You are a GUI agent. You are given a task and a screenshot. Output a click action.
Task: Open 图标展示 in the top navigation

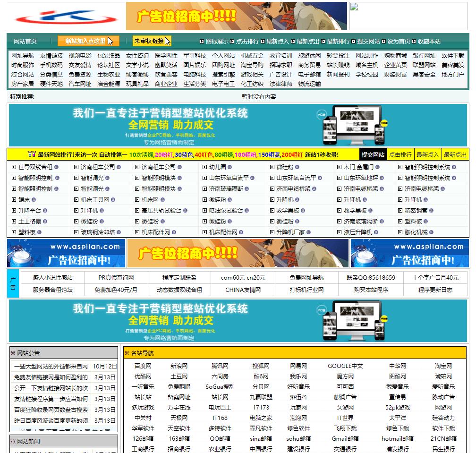pyautogui.click(x=217, y=41)
